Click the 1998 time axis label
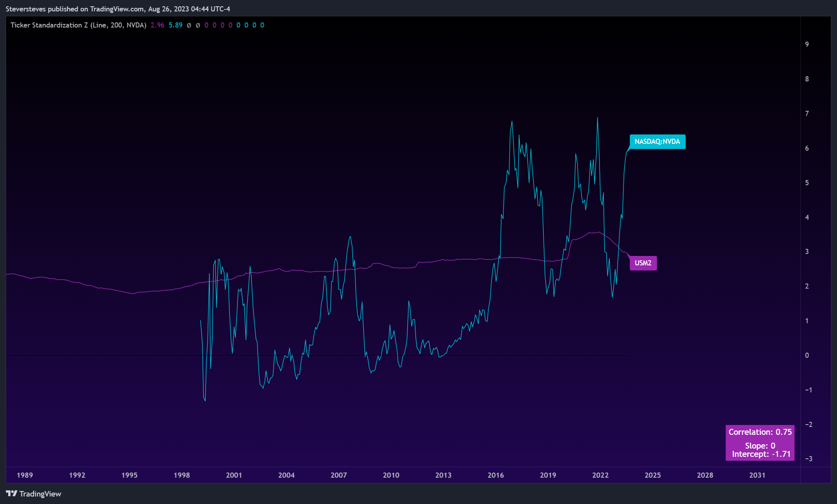 tap(182, 475)
